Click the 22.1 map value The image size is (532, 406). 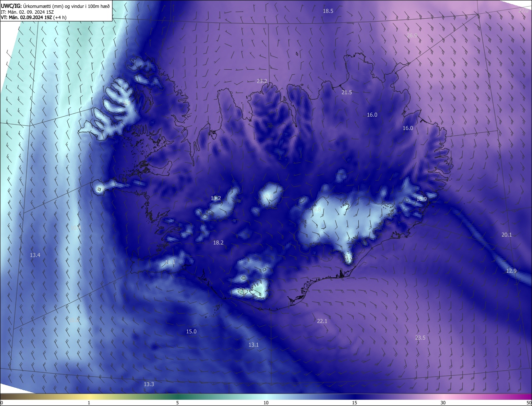coord(322,321)
